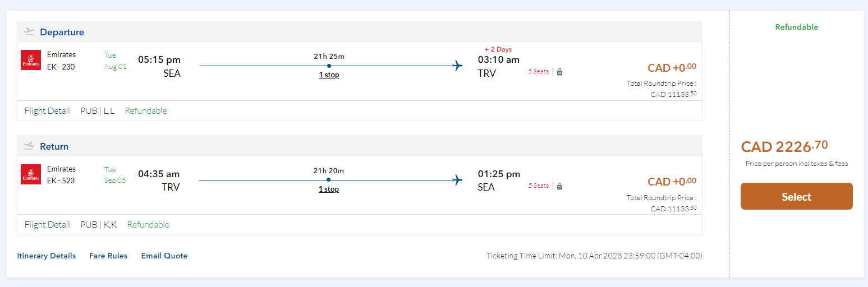Image resolution: width=868 pixels, height=287 pixels.
Task: Click the departure takeoff plane icon
Action: tap(30, 32)
